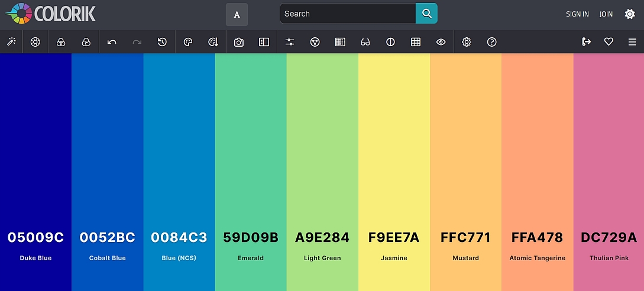Click the circled triangle icon
The width and height of the screenshot is (644, 291).
(315, 42)
